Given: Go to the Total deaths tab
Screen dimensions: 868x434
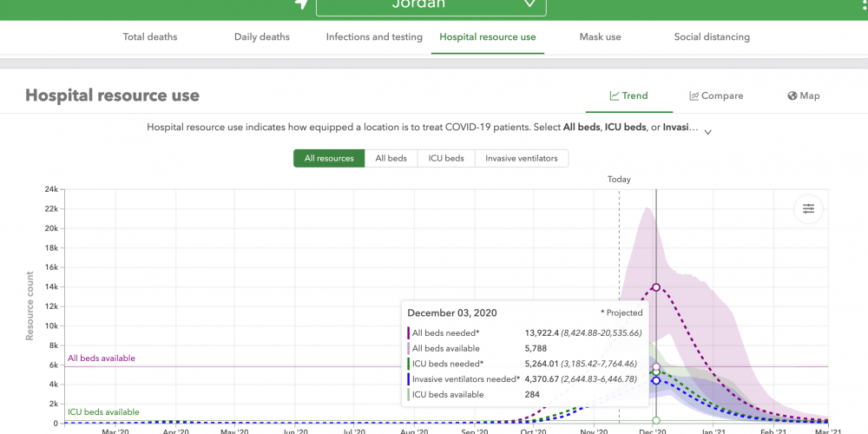Looking at the screenshot, I should pyautogui.click(x=150, y=37).
